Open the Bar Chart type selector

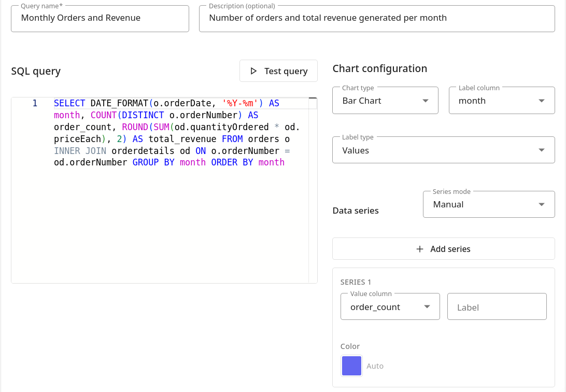coord(378,101)
